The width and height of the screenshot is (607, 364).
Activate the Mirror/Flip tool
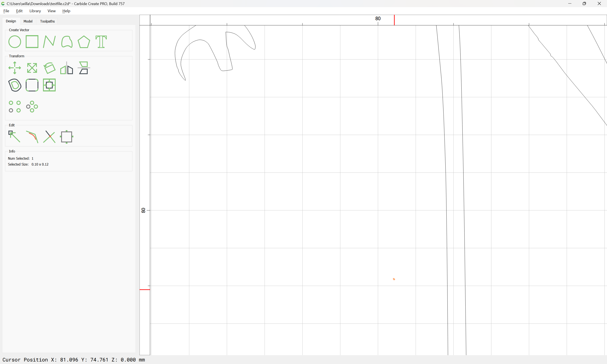point(67,68)
